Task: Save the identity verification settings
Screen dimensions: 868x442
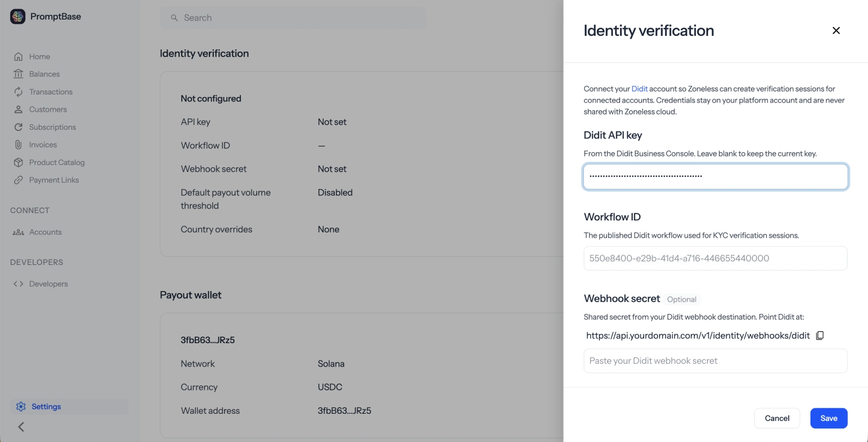Action: pos(828,418)
